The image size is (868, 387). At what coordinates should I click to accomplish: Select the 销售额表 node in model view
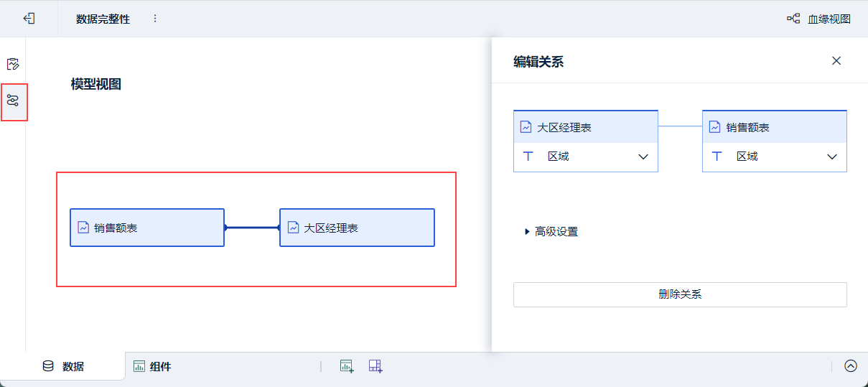[x=146, y=228]
